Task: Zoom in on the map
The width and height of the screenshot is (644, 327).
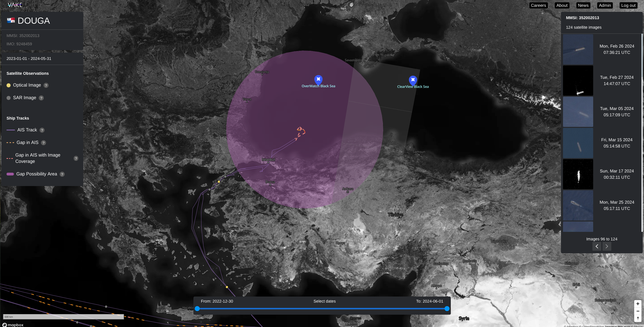Action: [637, 304]
